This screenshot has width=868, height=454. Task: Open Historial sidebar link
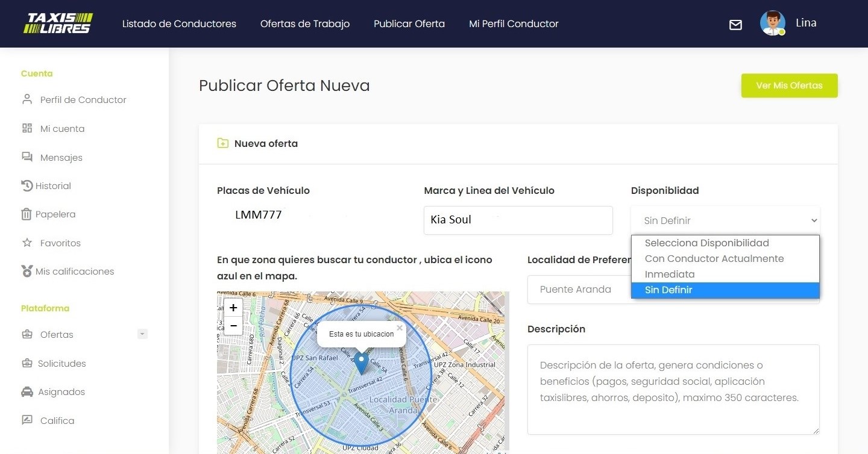tap(53, 186)
